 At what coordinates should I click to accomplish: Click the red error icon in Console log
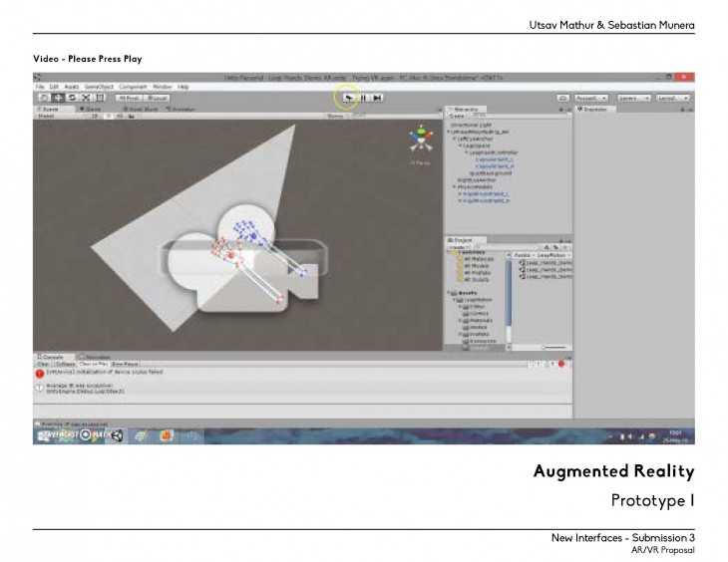pyautogui.click(x=40, y=374)
